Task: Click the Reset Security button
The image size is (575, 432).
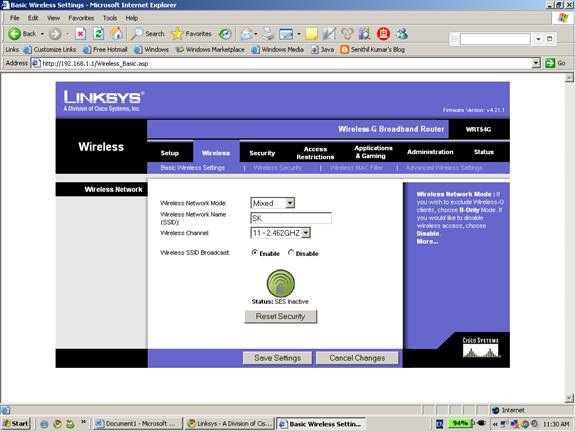Action: (281, 316)
